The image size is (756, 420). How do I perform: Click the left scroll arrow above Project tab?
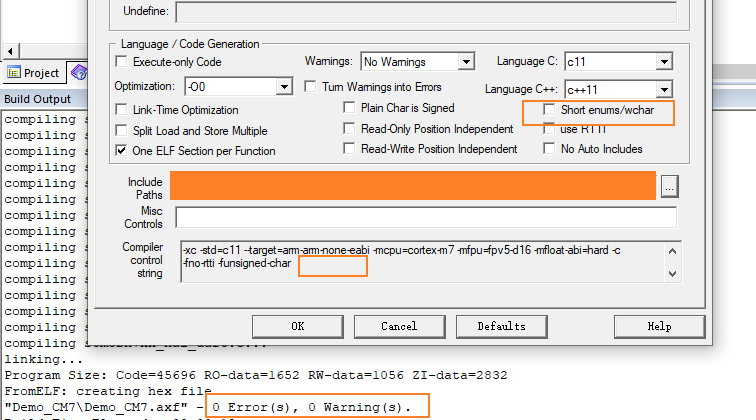(x=11, y=51)
